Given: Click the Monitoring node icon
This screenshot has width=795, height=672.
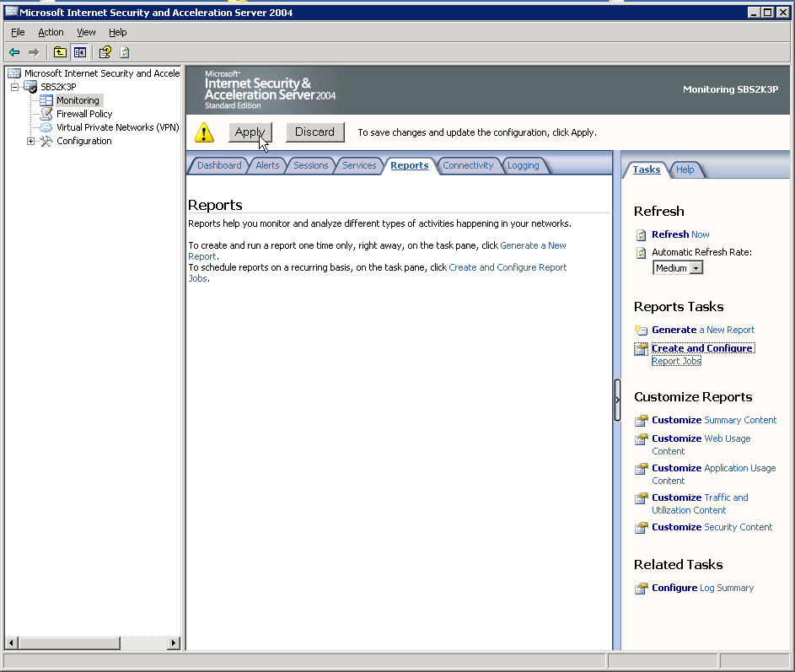Looking at the screenshot, I should click(46, 100).
